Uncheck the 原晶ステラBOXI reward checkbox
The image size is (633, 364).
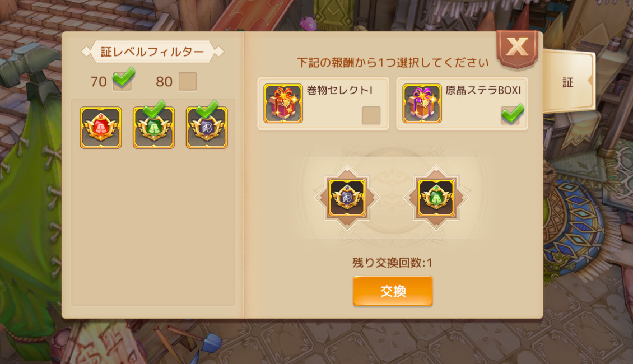[x=511, y=115]
